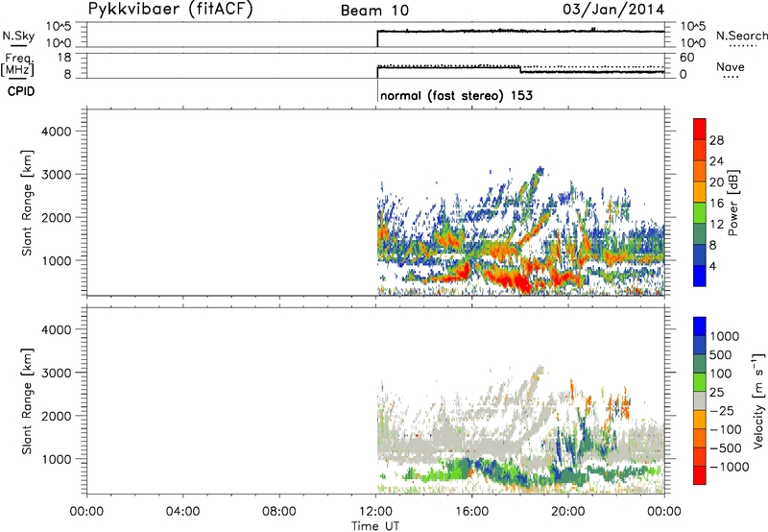Click the frequency step-down near 18:00
Image resolution: width=768 pixels, height=532 pixels.
pyautogui.click(x=520, y=69)
